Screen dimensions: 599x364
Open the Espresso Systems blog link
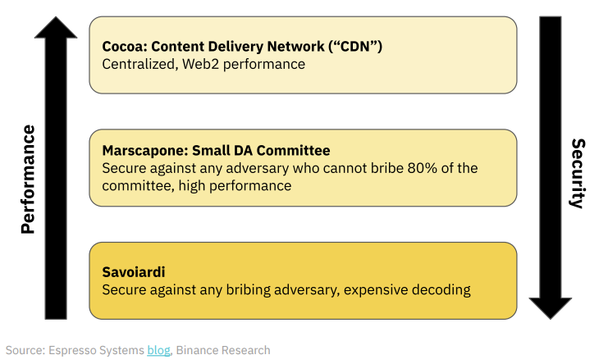coord(158,350)
